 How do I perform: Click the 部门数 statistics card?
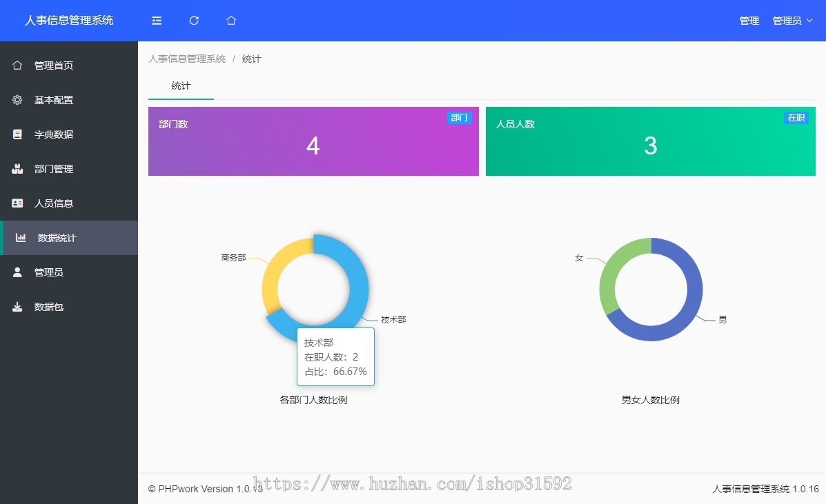[x=313, y=141]
